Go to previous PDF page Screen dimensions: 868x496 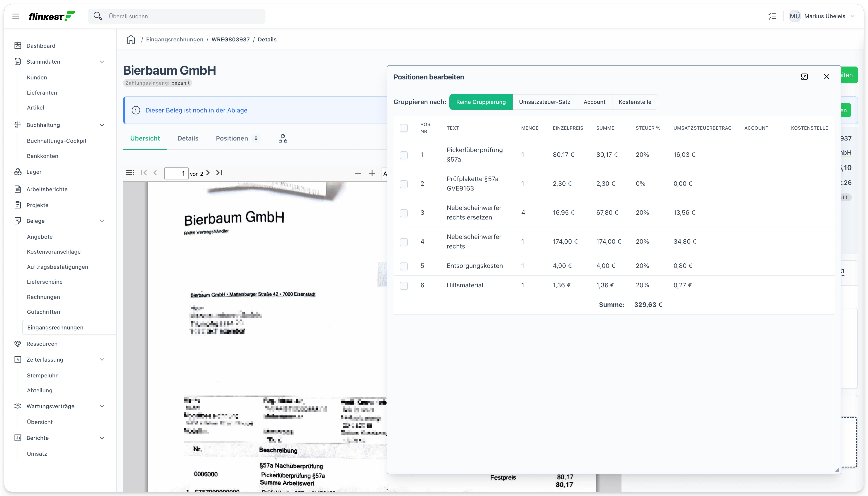tap(155, 173)
